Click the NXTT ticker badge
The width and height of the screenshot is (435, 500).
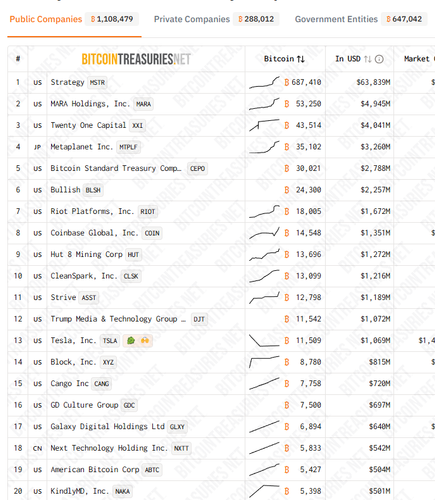point(181,448)
